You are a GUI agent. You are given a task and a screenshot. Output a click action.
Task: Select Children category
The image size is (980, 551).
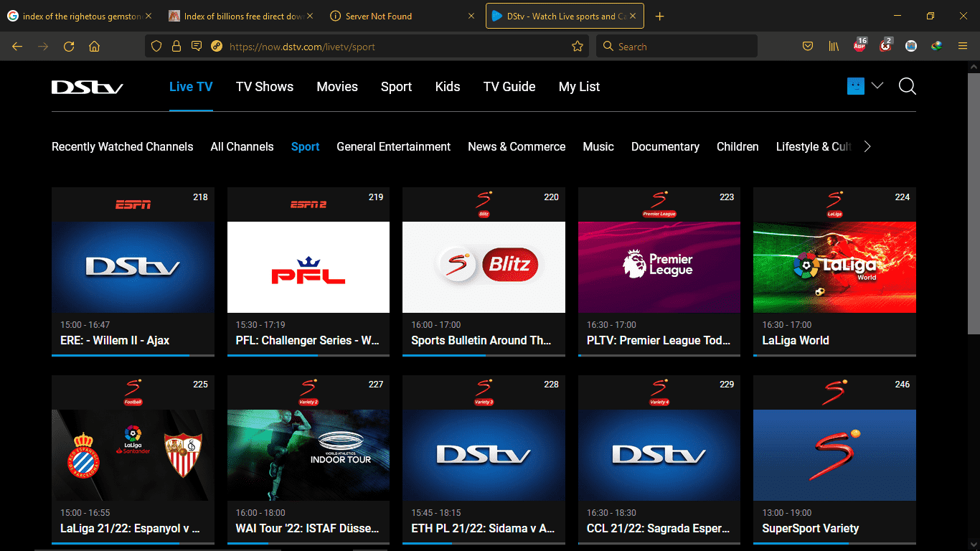(x=738, y=146)
